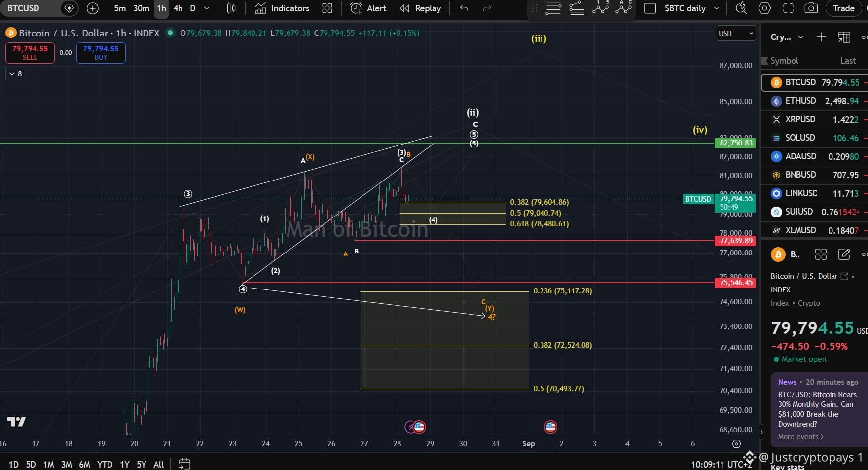Viewport: 868px width, 470px height.
Task: Select XLMUSD in the watchlist
Action: (x=815, y=230)
